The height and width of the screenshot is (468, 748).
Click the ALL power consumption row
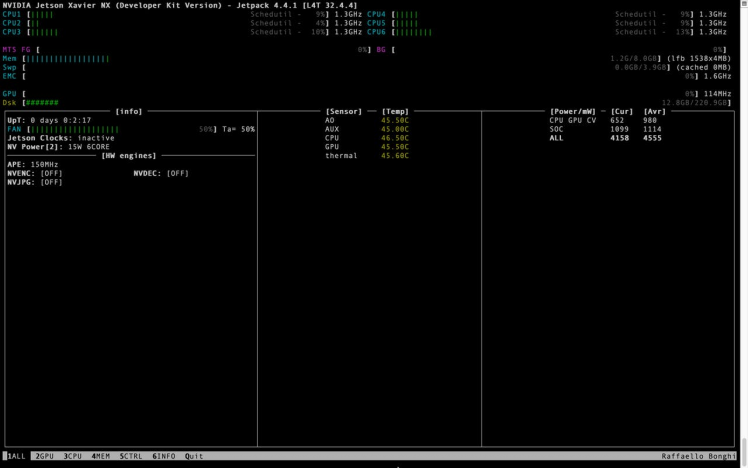coord(605,138)
